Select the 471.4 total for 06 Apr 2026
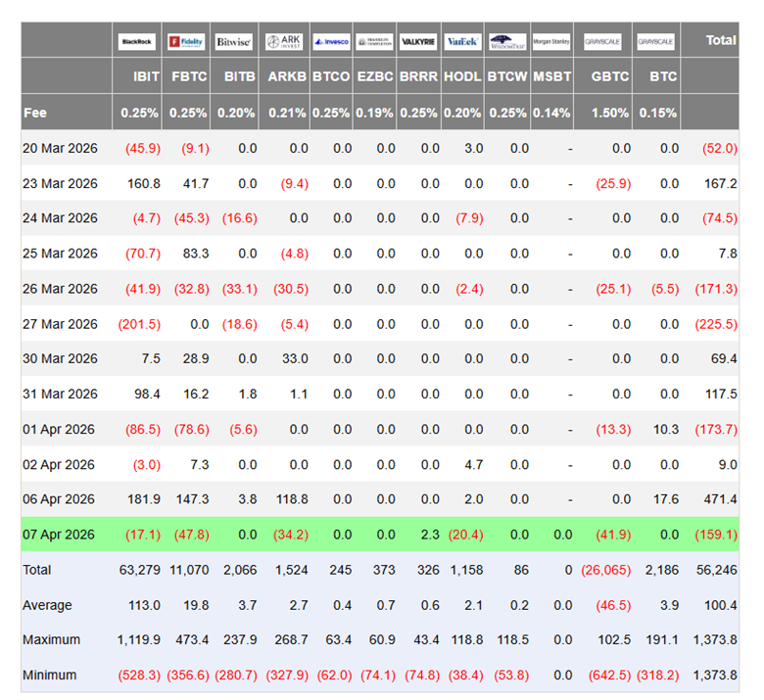 (x=720, y=499)
